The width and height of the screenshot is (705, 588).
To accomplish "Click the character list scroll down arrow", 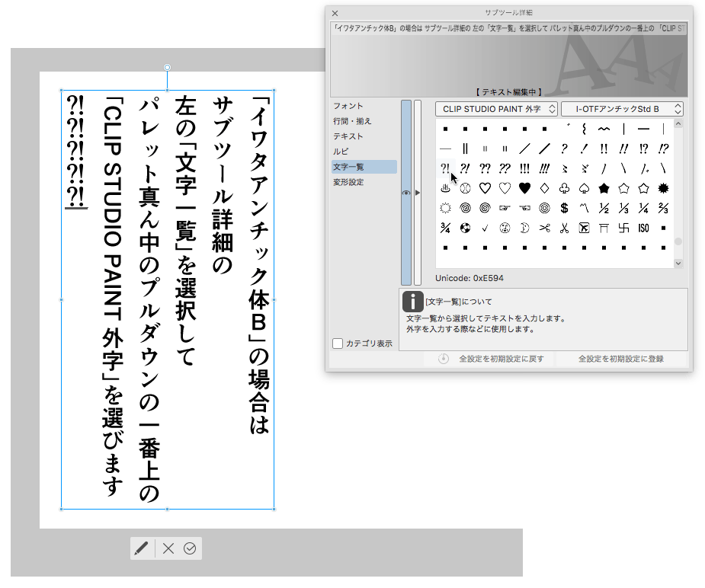I will click(678, 263).
